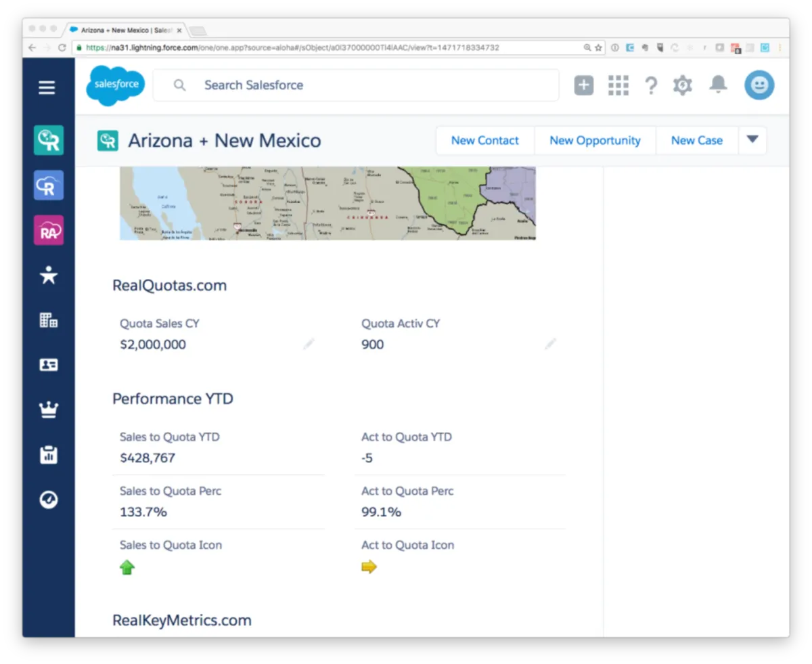This screenshot has height=664, width=812.
Task: Open the blue cloud R sidebar app
Action: click(x=49, y=185)
